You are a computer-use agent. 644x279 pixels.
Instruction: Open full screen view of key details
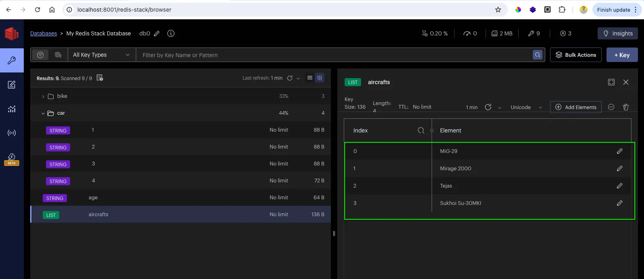(x=611, y=82)
